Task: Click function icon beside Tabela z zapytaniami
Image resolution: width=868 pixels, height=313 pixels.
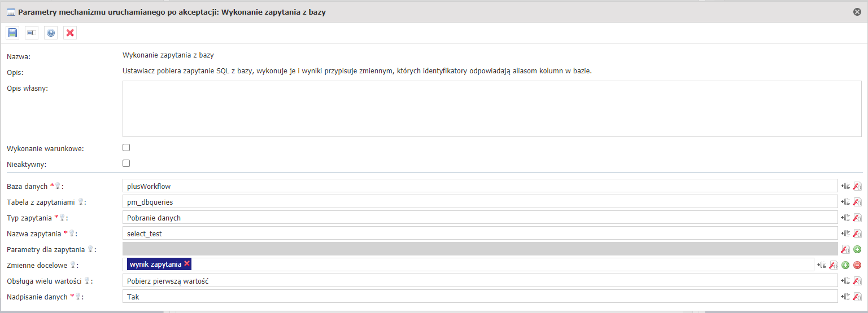Action: 857,202
